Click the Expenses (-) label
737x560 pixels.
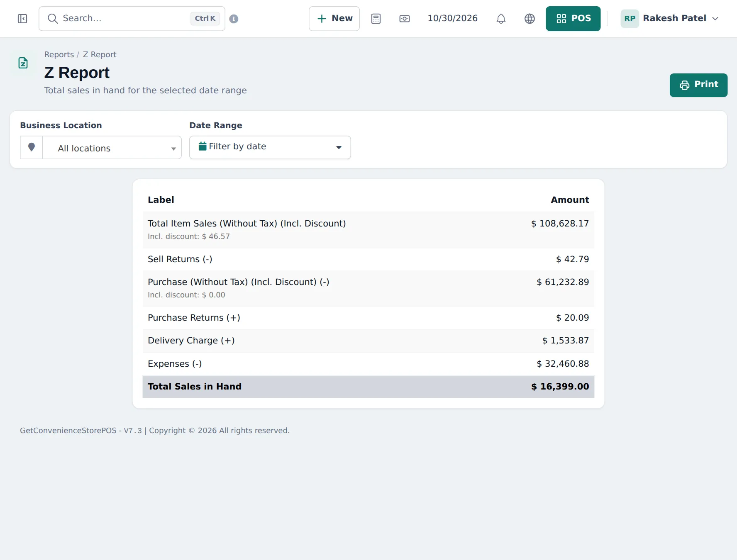pyautogui.click(x=175, y=363)
